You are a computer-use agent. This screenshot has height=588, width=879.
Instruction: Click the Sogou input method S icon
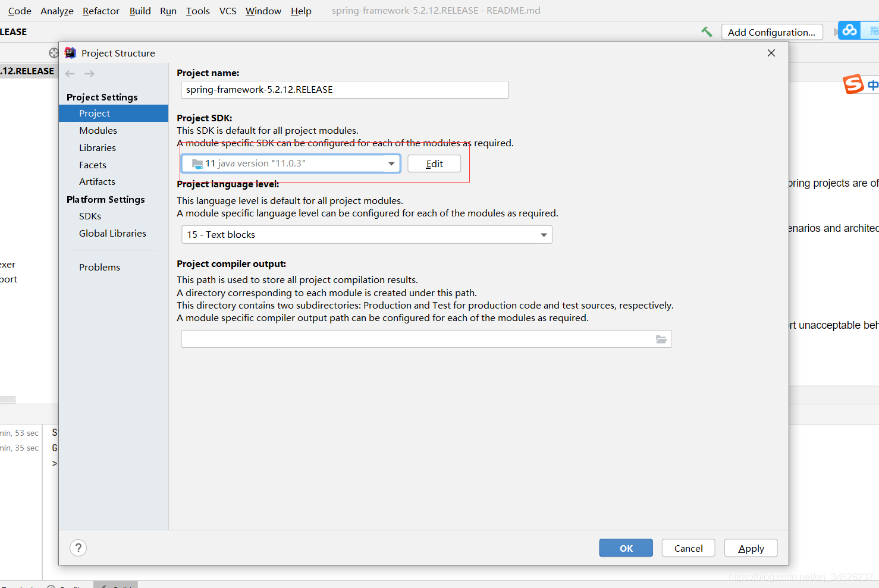[853, 84]
